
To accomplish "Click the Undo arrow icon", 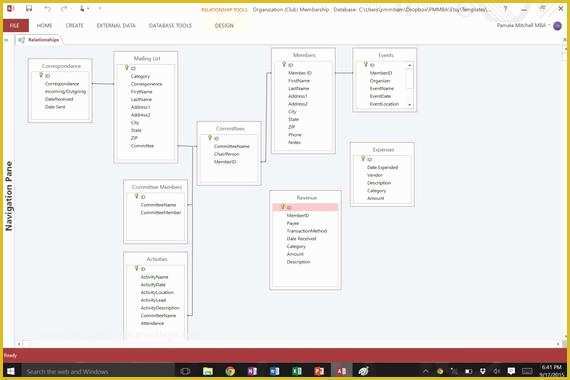I will click(47, 8).
